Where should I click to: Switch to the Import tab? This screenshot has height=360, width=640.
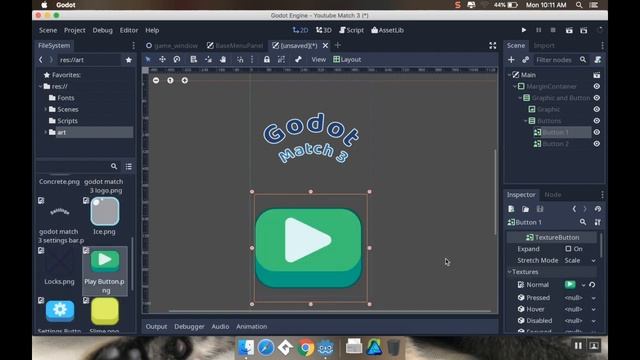coord(544,45)
